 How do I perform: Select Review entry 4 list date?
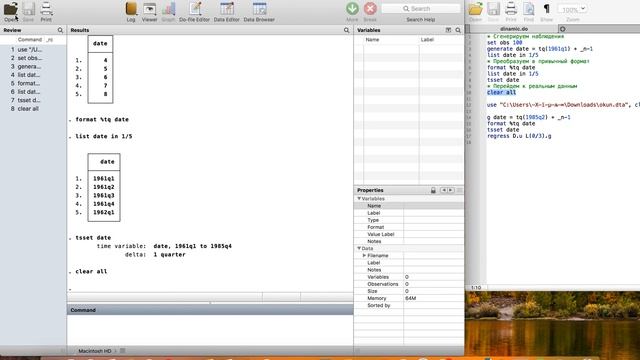[x=33, y=75]
